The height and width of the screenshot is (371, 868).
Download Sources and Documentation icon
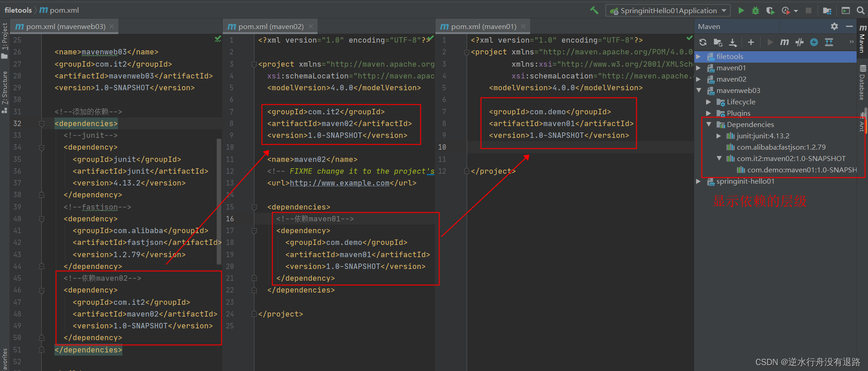[733, 42]
